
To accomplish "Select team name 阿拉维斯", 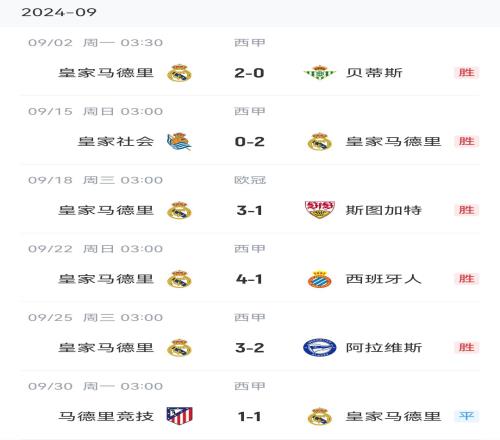I will pyautogui.click(x=384, y=348).
